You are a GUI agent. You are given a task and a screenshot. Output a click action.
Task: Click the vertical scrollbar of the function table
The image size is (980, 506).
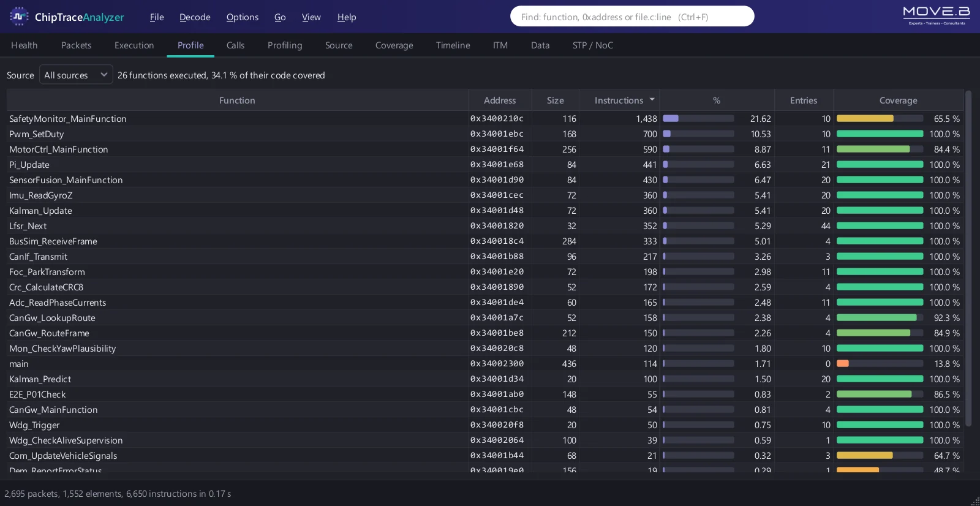(x=968, y=259)
